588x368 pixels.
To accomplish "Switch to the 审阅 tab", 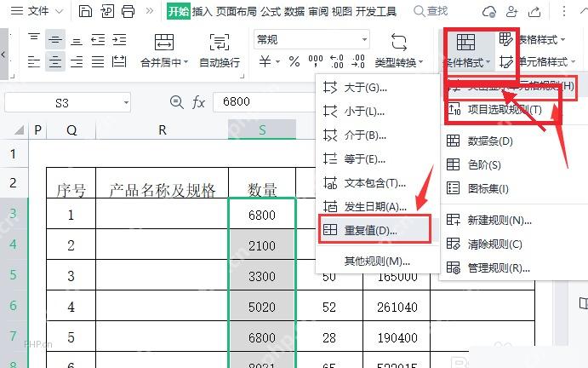I will tap(318, 11).
